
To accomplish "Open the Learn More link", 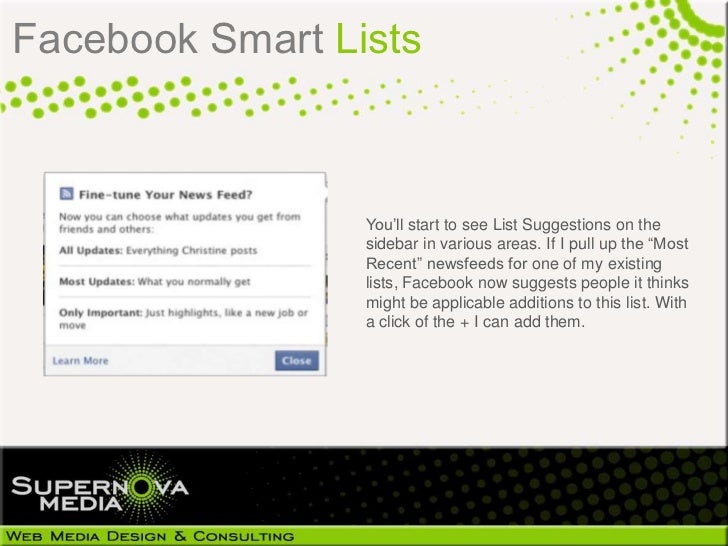I will 80,361.
